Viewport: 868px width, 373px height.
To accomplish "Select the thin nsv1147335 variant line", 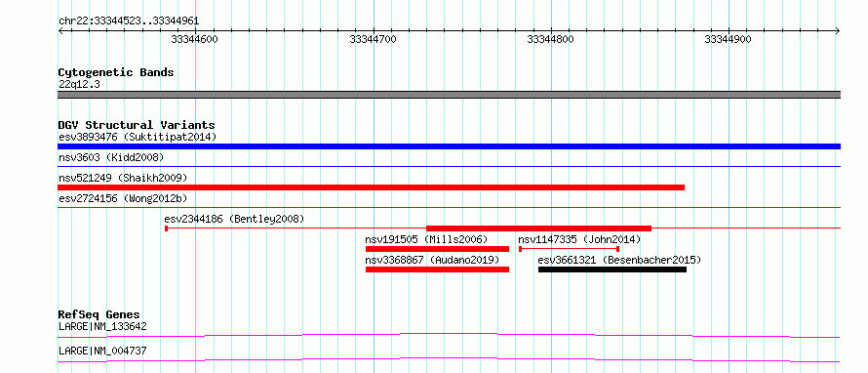I will click(x=569, y=249).
